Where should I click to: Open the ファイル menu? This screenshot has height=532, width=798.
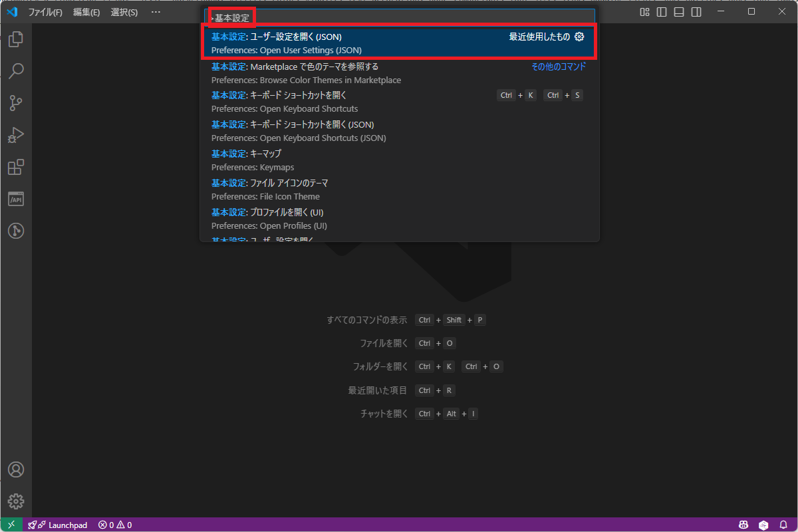[45, 11]
